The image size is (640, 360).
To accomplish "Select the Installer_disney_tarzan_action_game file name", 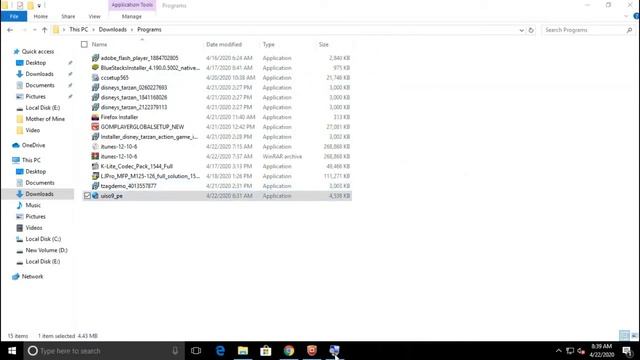I will (x=149, y=137).
